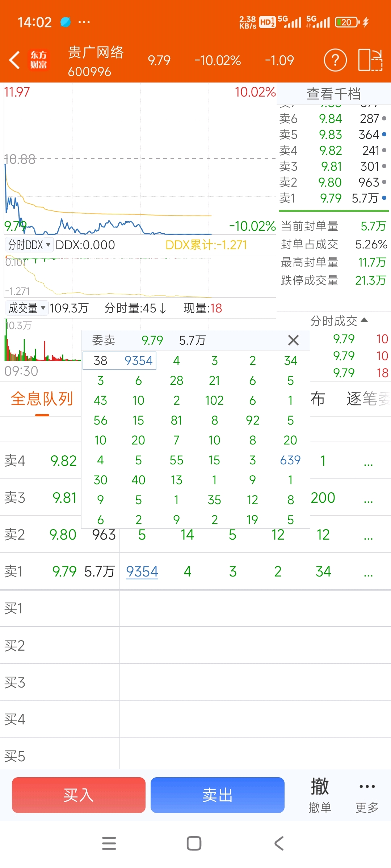Image resolution: width=391 pixels, height=868 pixels.
Task: Tap the 跌停成交量 21.3万 row
Action: point(333,280)
